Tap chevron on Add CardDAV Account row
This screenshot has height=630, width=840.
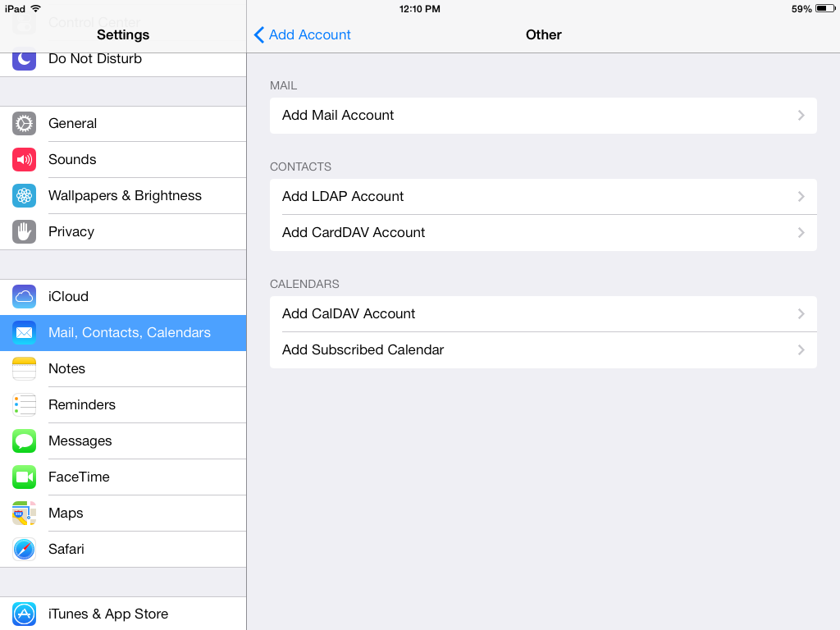[801, 232]
